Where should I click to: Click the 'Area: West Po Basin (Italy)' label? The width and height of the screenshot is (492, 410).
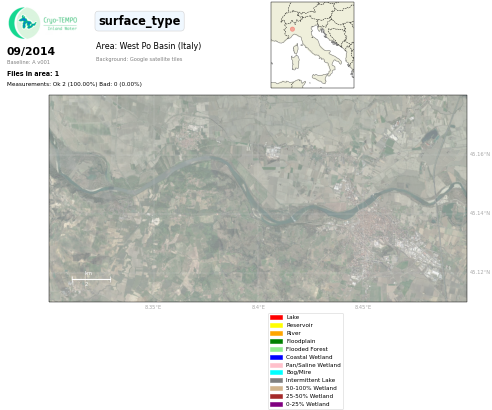[148, 46]
